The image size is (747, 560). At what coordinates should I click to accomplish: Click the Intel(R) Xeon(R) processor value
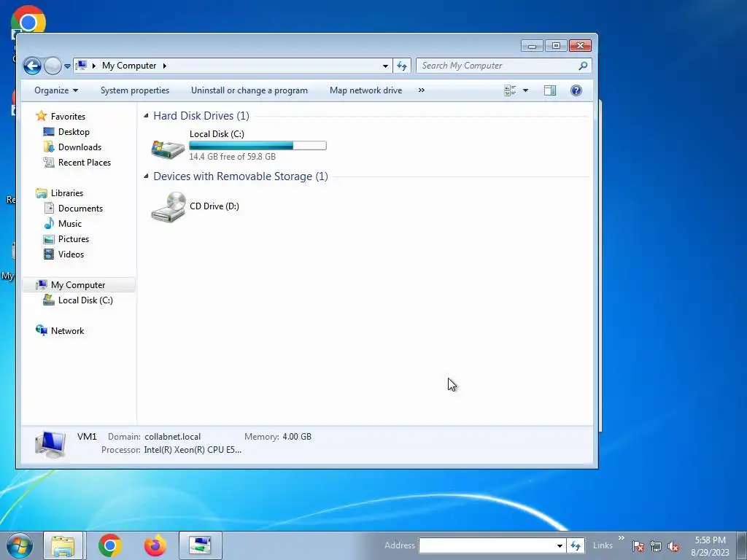pyautogui.click(x=193, y=450)
